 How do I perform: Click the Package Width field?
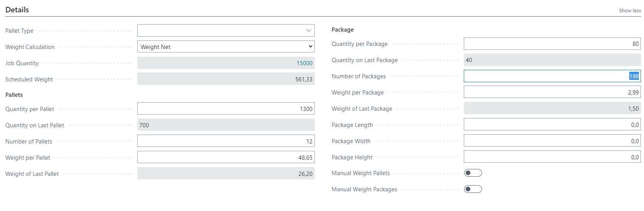tap(552, 141)
